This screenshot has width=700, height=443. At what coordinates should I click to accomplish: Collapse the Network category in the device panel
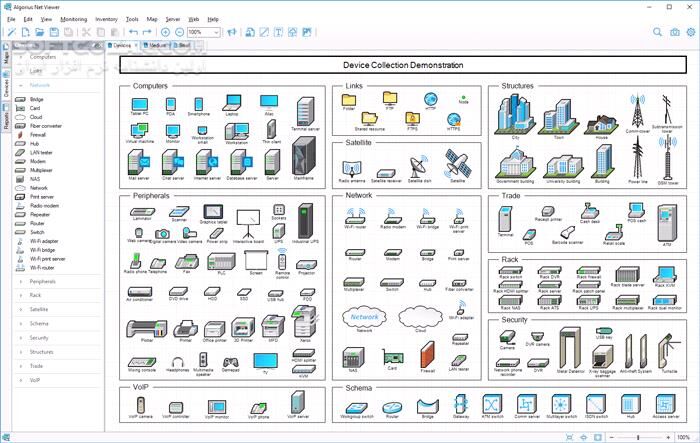coord(40,85)
